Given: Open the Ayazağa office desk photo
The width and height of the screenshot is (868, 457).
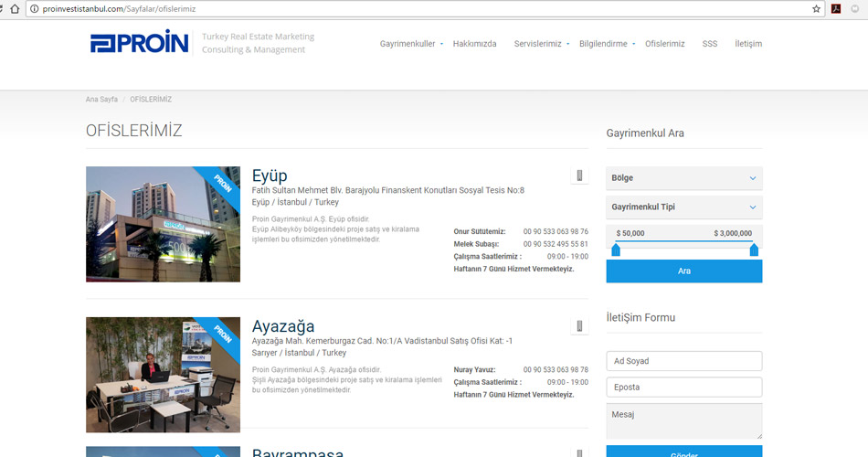Looking at the screenshot, I should click(163, 375).
